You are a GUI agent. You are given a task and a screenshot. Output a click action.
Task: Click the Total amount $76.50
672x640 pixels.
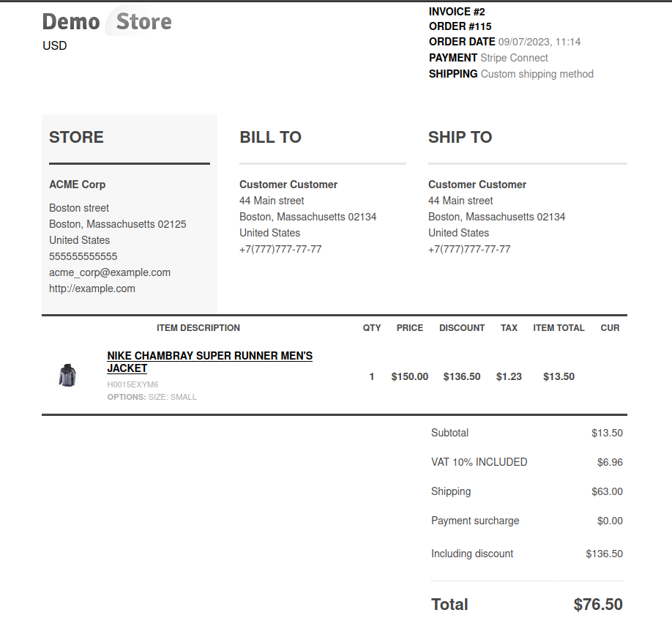click(x=598, y=604)
